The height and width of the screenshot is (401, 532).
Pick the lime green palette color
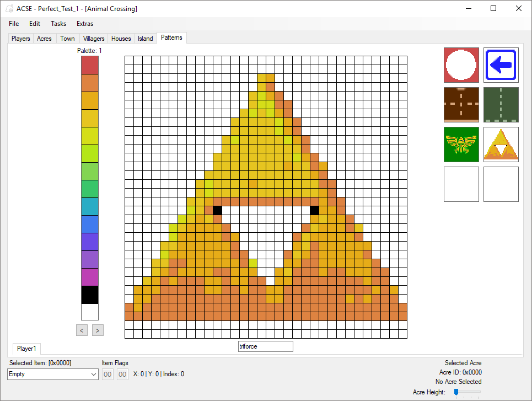[89, 153]
